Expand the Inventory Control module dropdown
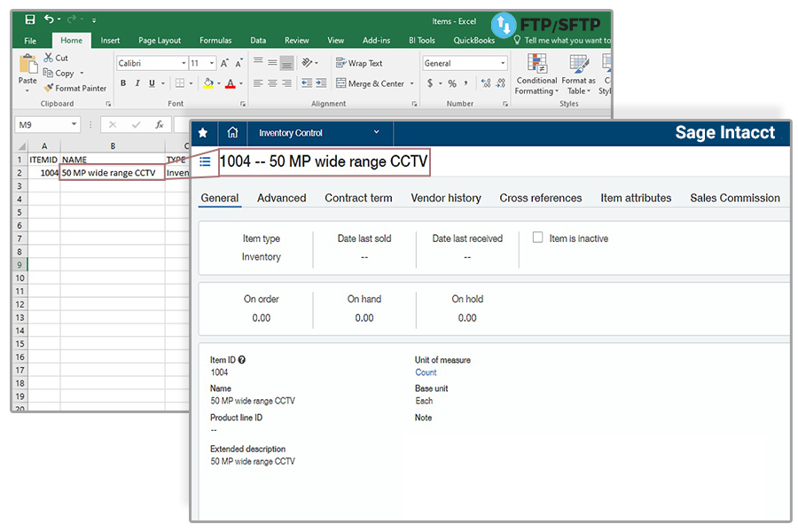The width and height of the screenshot is (798, 532). point(376,133)
